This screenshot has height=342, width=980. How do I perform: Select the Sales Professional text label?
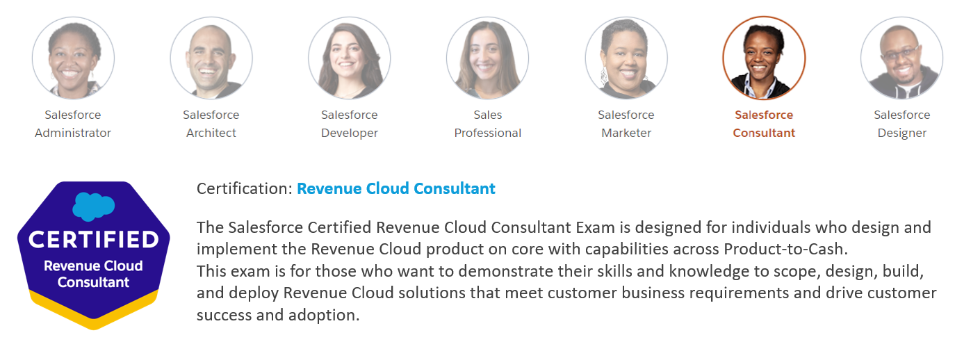pyautogui.click(x=487, y=124)
